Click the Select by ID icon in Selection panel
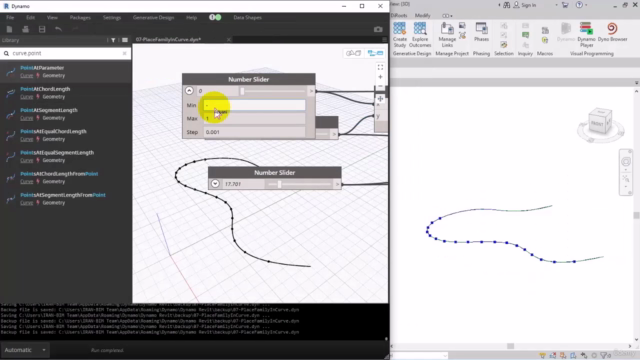 [504, 44]
